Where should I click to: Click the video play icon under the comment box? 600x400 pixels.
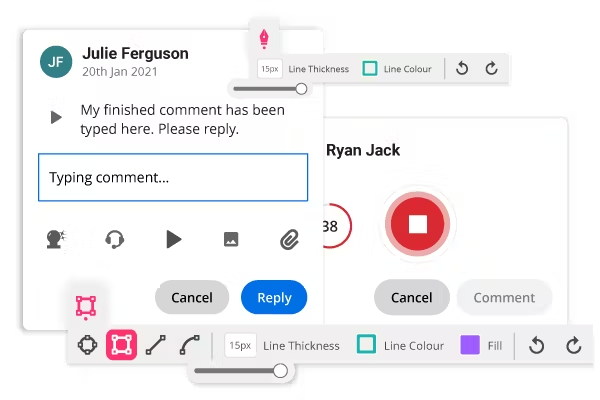click(x=174, y=240)
